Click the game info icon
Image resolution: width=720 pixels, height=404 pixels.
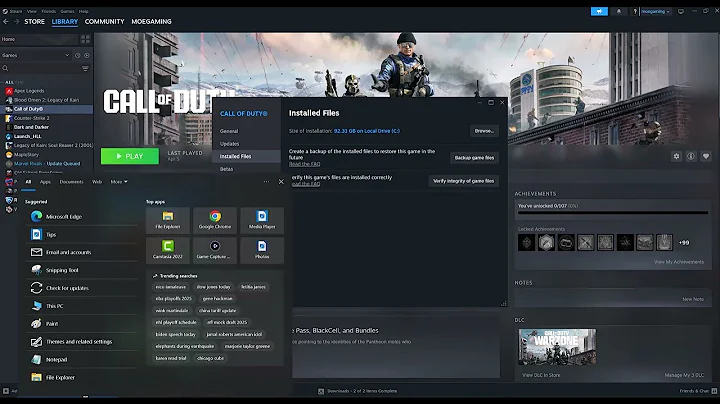[691, 157]
